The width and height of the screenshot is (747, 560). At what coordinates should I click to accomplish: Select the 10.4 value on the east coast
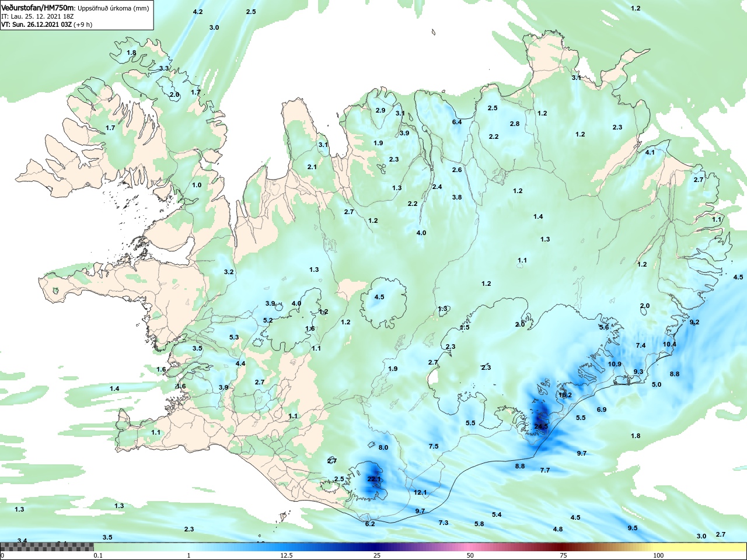pyautogui.click(x=669, y=344)
